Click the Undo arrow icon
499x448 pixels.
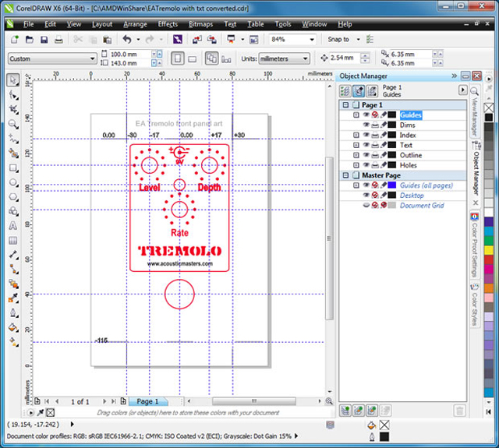pyautogui.click(x=127, y=40)
